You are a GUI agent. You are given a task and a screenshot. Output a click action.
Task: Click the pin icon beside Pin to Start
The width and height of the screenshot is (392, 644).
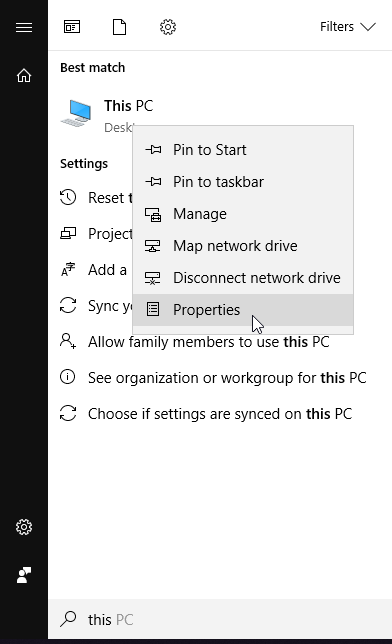pyautogui.click(x=153, y=150)
